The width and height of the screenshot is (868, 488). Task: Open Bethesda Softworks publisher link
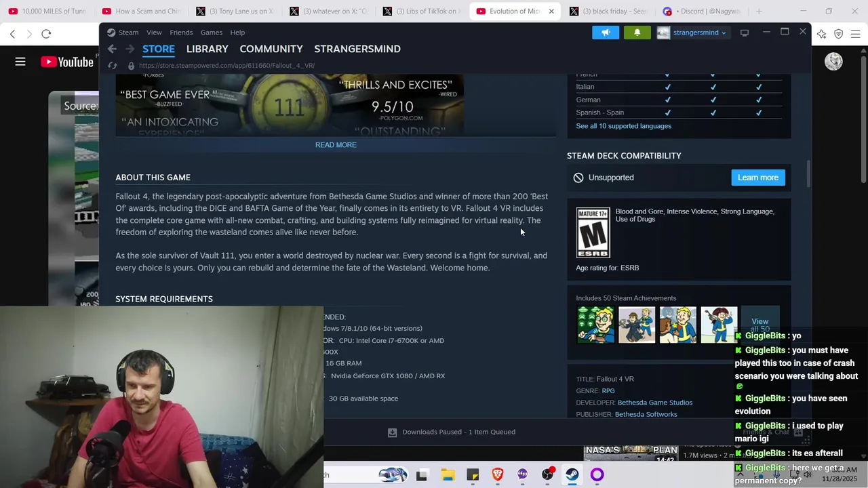646,414
